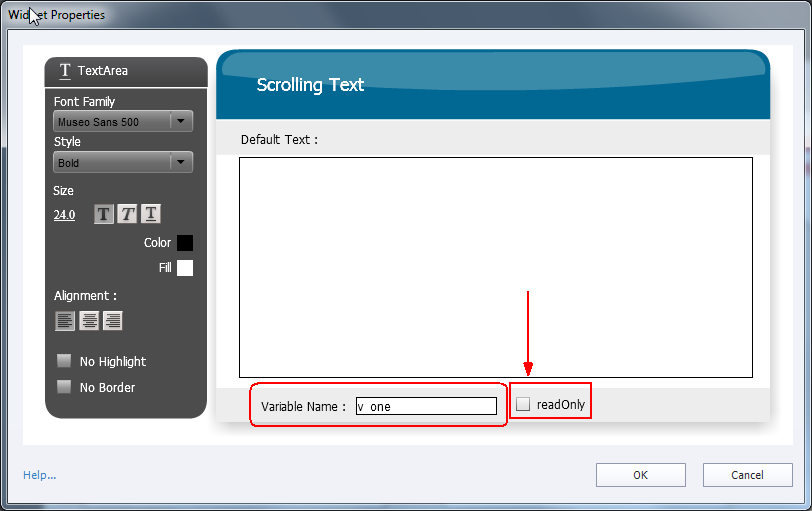Expand the Style dropdown showing Bold

(180, 162)
